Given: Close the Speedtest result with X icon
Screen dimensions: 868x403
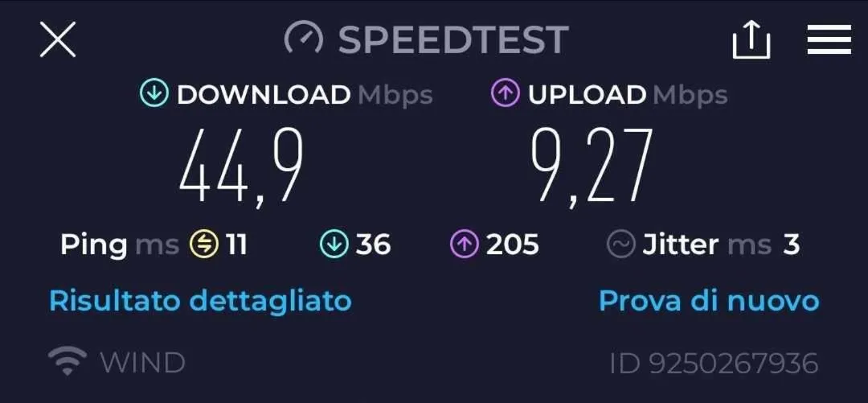Looking at the screenshot, I should click(x=58, y=39).
